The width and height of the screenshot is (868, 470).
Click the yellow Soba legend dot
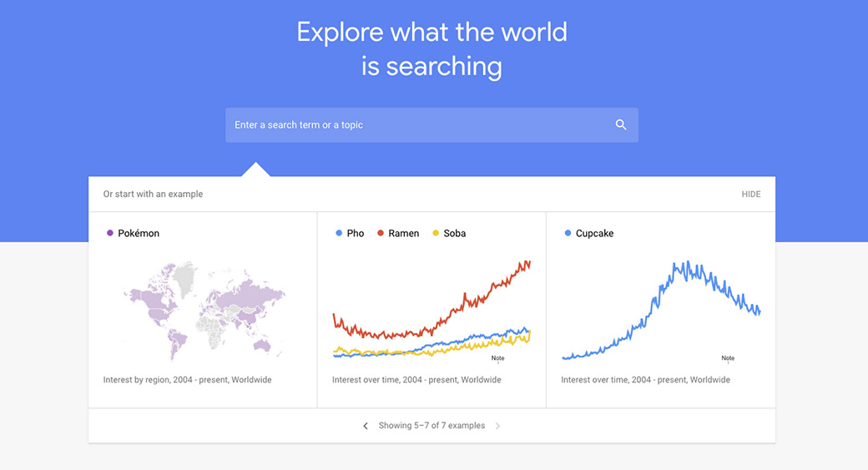coord(436,233)
